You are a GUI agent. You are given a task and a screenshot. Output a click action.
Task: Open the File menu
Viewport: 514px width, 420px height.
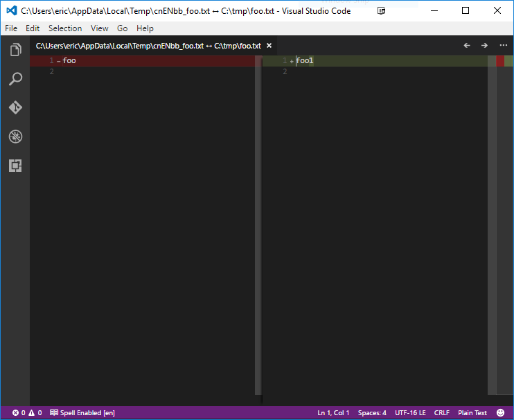click(11, 28)
